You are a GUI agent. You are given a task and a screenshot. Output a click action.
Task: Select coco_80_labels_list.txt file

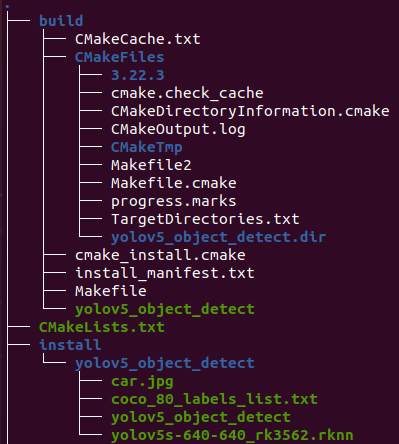(x=214, y=399)
